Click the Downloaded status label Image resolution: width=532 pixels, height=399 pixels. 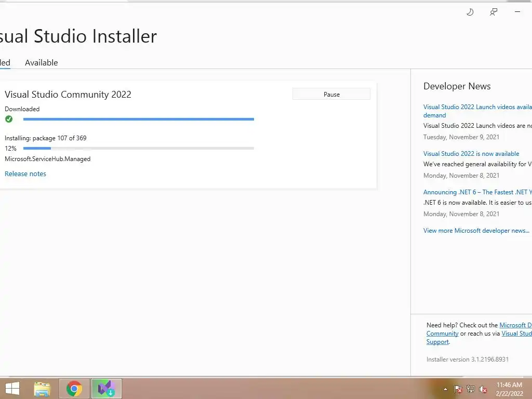click(x=22, y=109)
